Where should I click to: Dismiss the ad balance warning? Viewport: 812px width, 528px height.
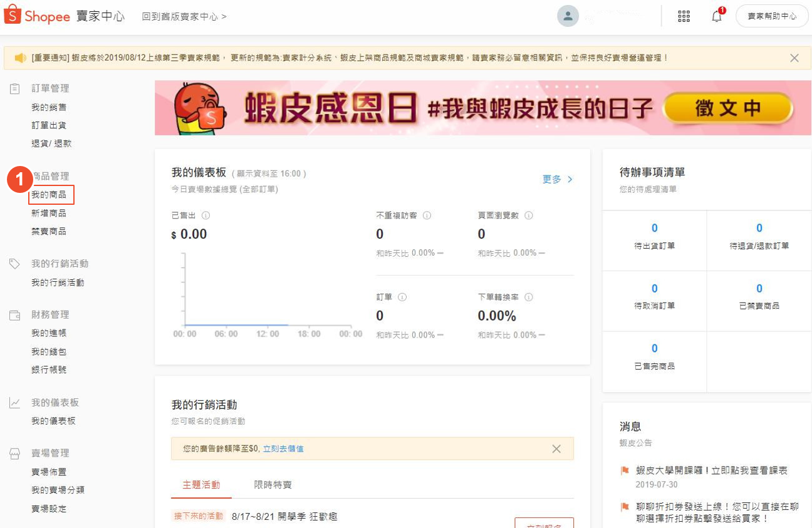(x=556, y=448)
